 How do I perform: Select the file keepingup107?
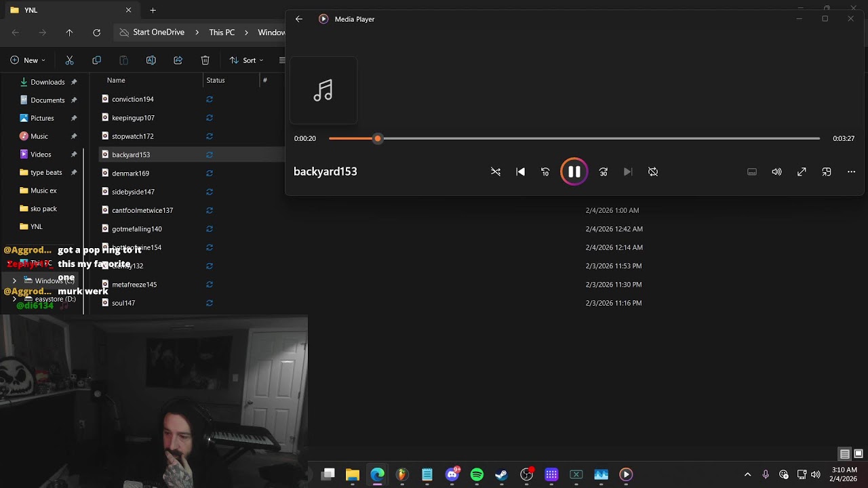coord(133,118)
